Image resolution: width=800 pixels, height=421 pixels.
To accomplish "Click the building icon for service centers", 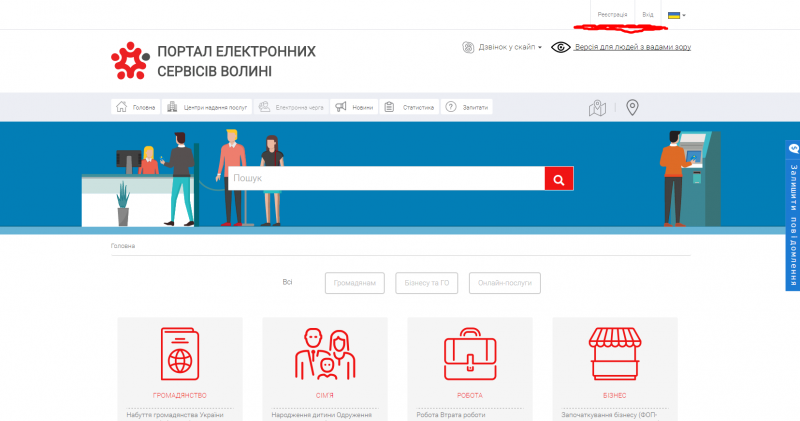I will [x=172, y=107].
